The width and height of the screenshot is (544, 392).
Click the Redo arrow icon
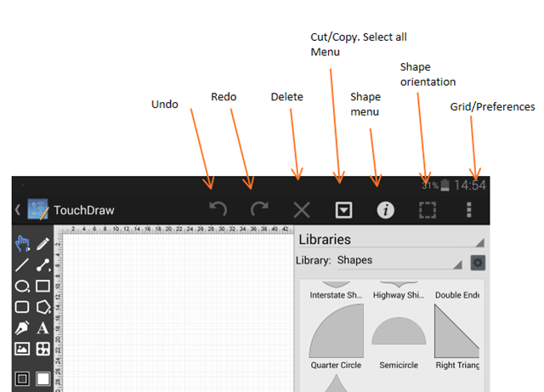tap(259, 209)
